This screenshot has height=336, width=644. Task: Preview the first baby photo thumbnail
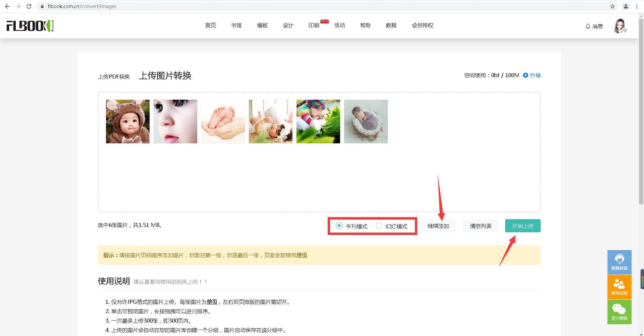click(127, 121)
